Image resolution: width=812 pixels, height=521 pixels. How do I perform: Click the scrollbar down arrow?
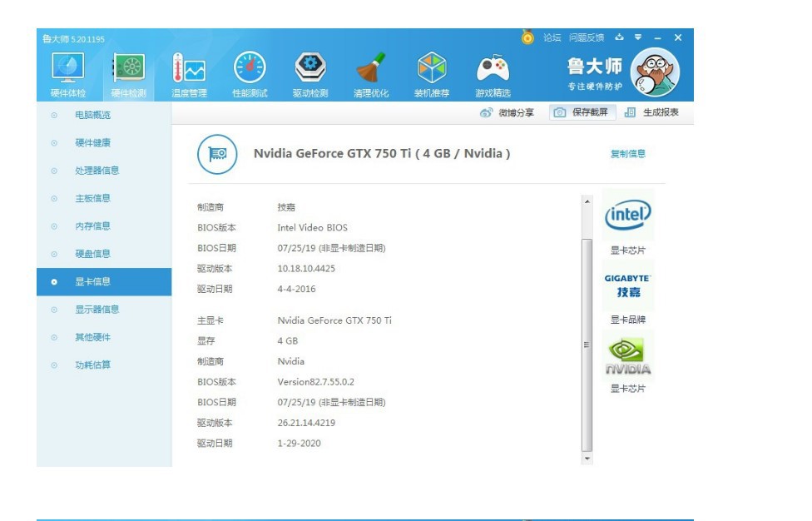(587, 459)
